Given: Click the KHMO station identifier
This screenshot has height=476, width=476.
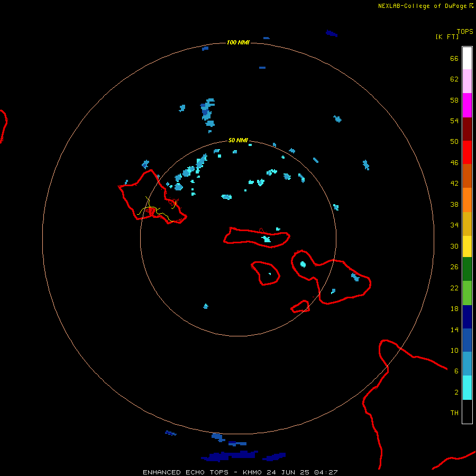Looking at the screenshot, I should tap(252, 472).
